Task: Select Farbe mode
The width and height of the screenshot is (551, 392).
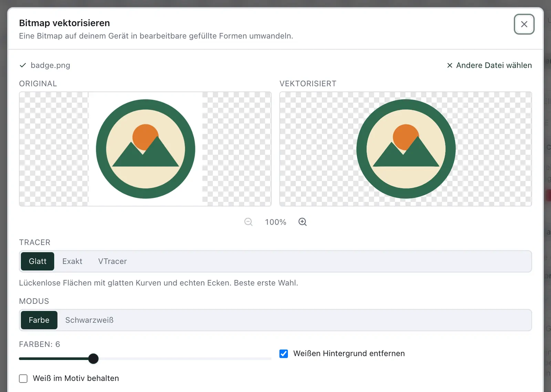Action: [39, 320]
